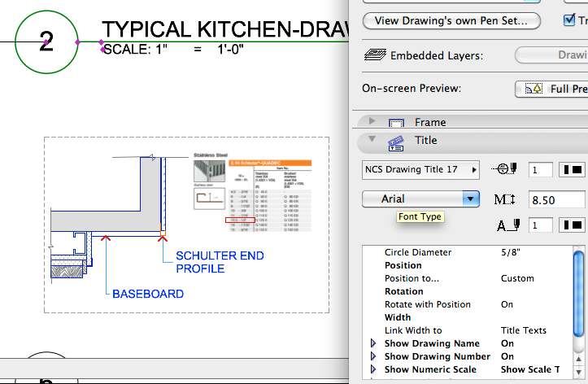Select the drawing number 2 circle marker
Viewport: 588px width, 384px height.
coord(46,42)
